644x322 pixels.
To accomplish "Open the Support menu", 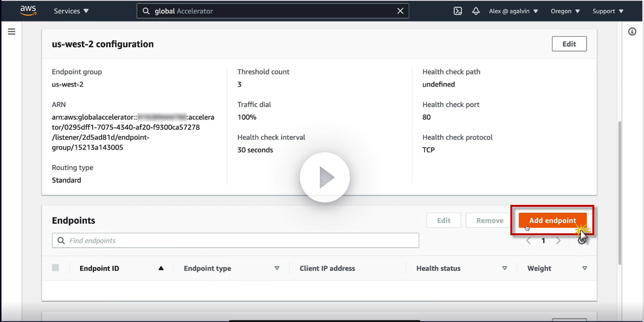I will pos(608,11).
